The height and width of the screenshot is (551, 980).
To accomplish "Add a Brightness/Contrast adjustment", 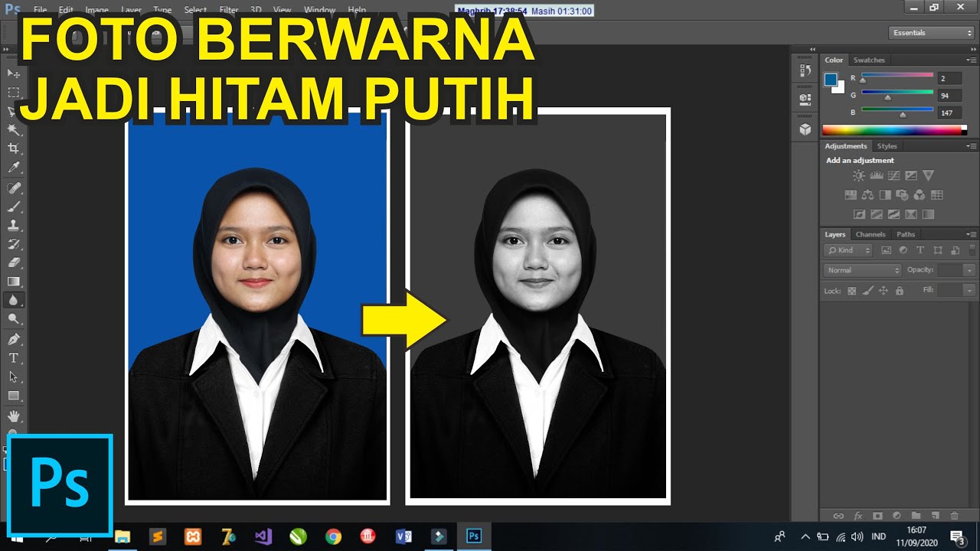I will coord(858,176).
